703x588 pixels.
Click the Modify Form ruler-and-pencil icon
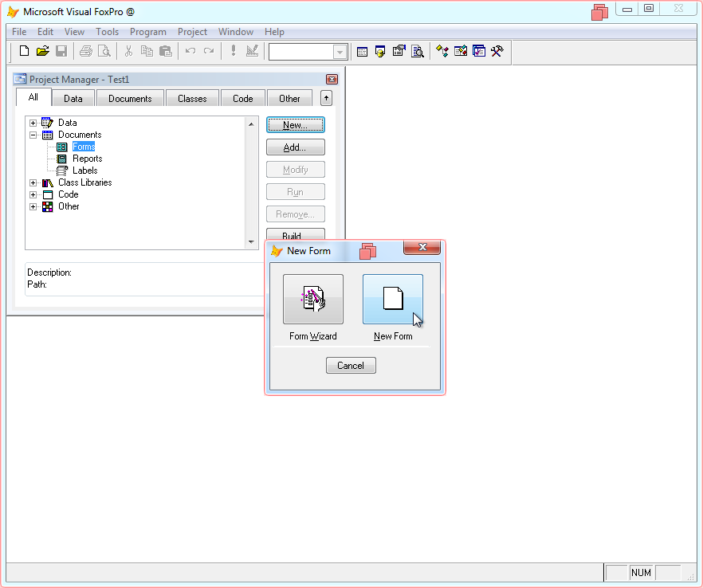point(252,51)
